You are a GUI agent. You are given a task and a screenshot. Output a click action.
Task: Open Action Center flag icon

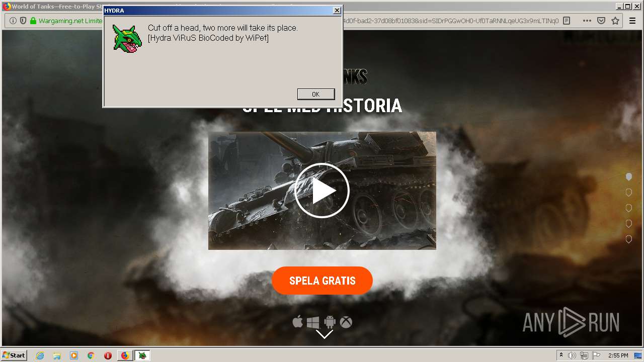596,355
